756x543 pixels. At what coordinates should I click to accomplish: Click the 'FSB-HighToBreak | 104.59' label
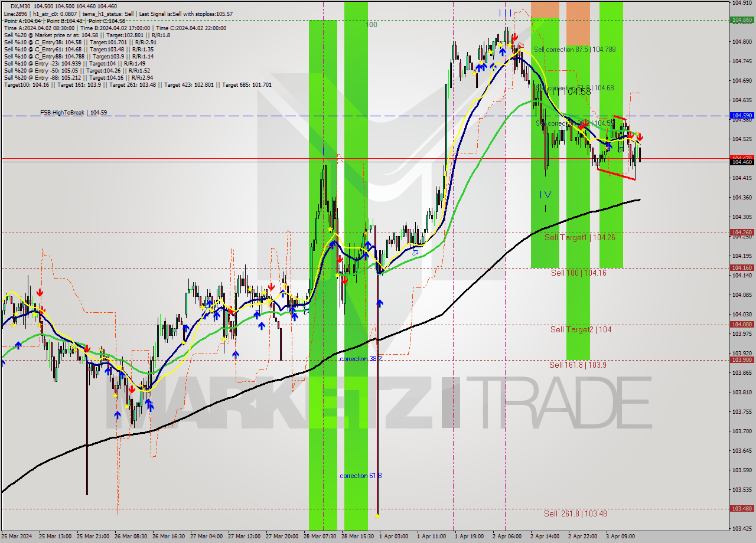[74, 112]
